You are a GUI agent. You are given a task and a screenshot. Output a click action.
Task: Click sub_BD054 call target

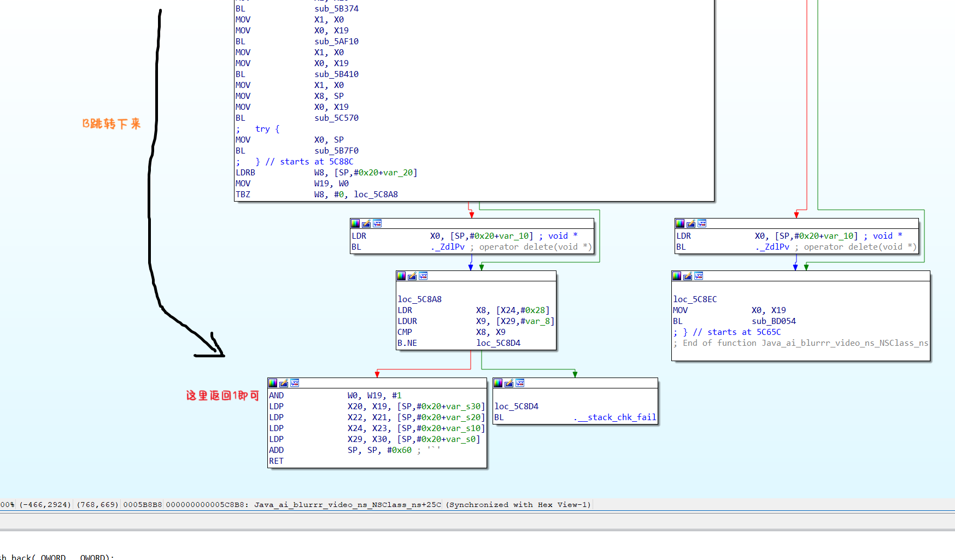pyautogui.click(x=774, y=321)
